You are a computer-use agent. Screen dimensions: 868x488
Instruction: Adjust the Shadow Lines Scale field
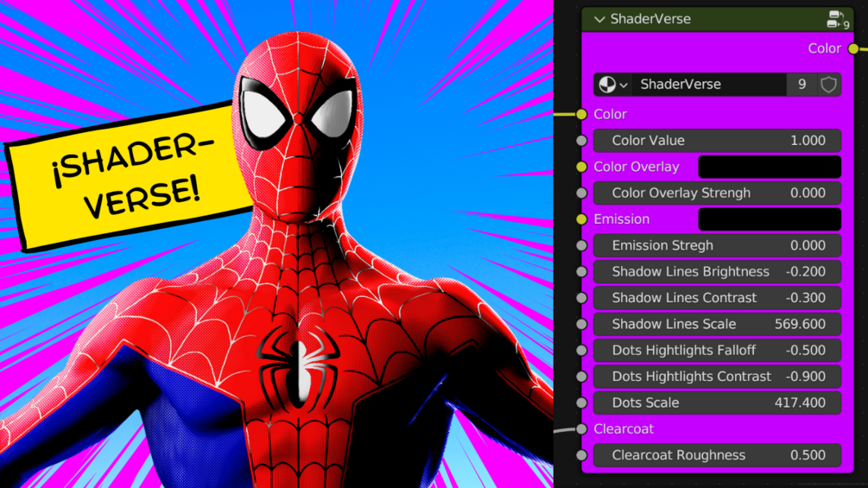(717, 324)
